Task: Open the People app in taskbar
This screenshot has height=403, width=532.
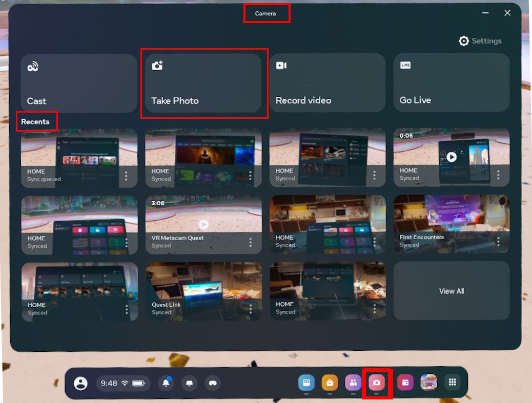Action: [x=353, y=383]
